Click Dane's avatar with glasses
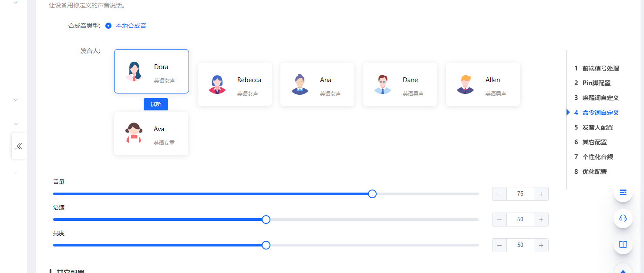 click(x=382, y=84)
